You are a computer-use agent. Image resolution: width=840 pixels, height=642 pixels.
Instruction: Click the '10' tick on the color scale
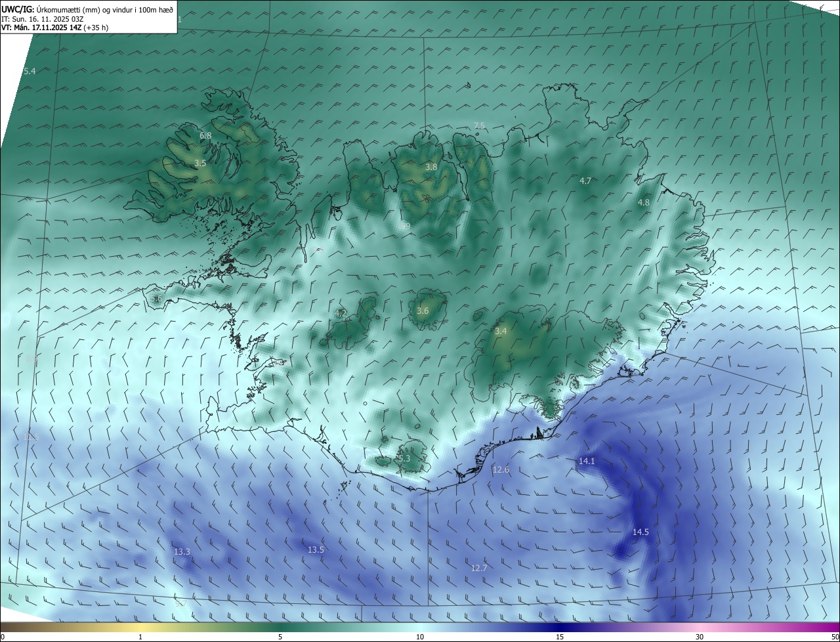click(420, 637)
